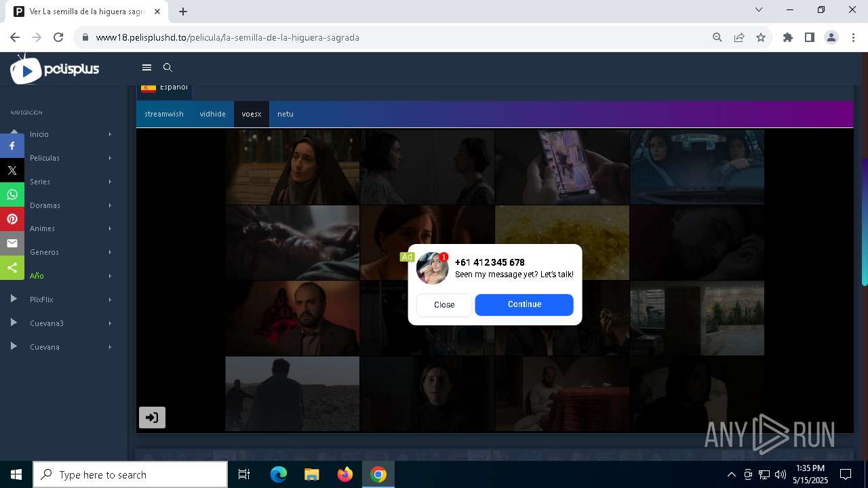Select the voesx server tab

tap(252, 114)
